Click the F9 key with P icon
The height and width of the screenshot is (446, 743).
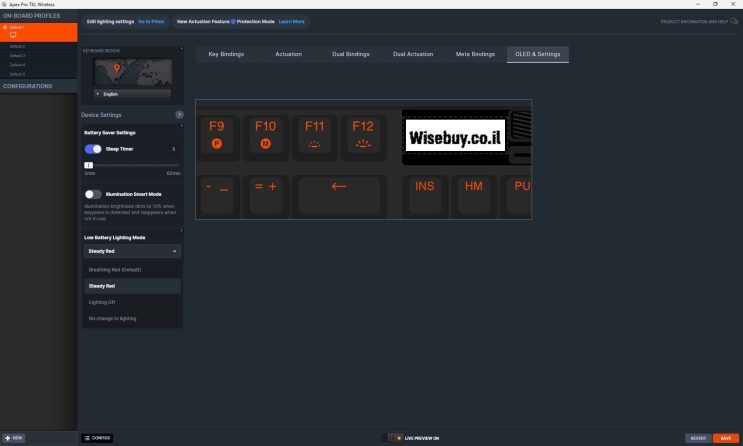pos(216,135)
